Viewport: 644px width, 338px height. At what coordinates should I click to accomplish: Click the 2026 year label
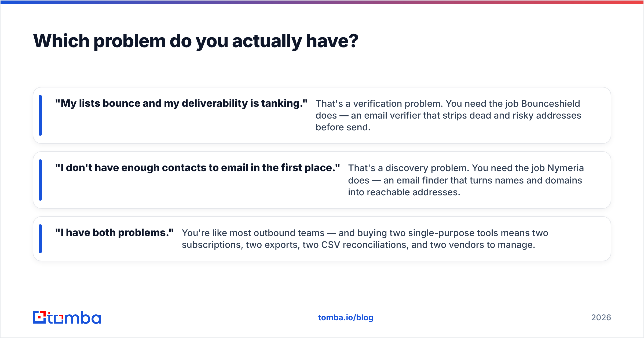pyautogui.click(x=601, y=318)
